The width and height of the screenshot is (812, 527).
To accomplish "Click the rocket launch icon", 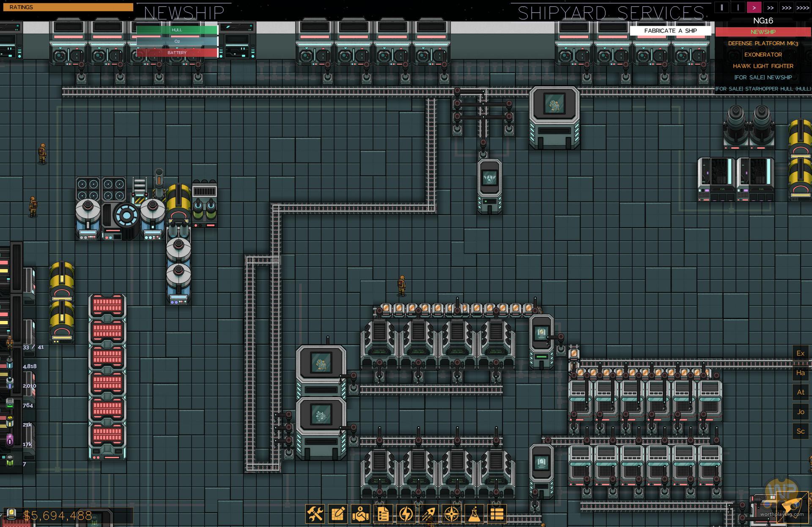I will (x=429, y=514).
